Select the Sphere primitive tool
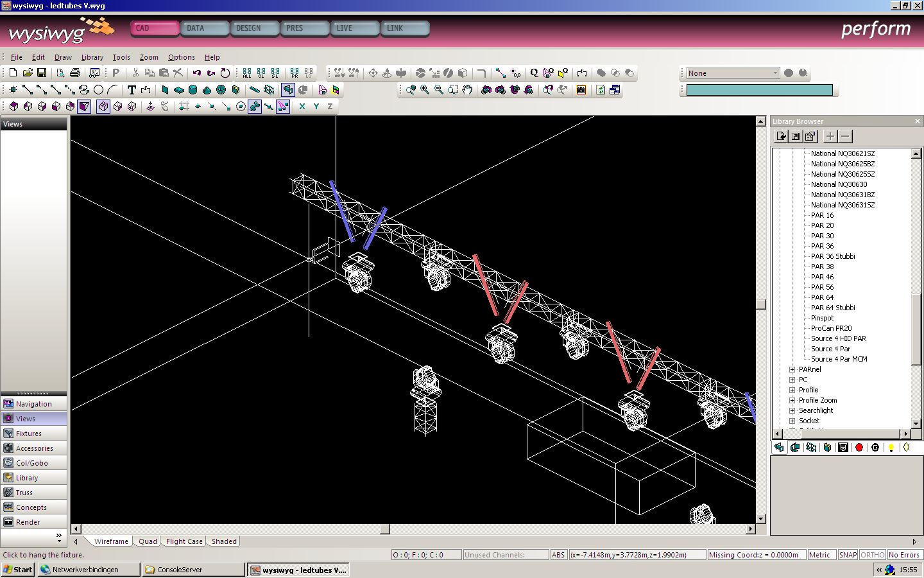 [221, 90]
